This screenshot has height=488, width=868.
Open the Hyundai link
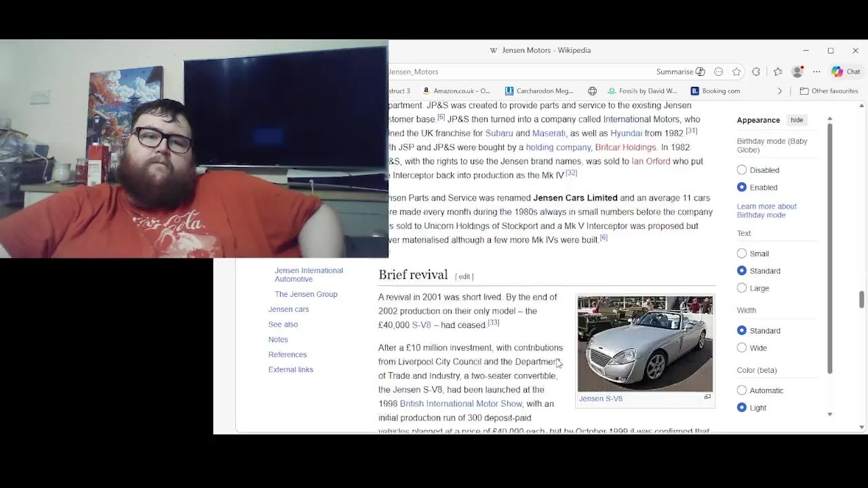[626, 134]
